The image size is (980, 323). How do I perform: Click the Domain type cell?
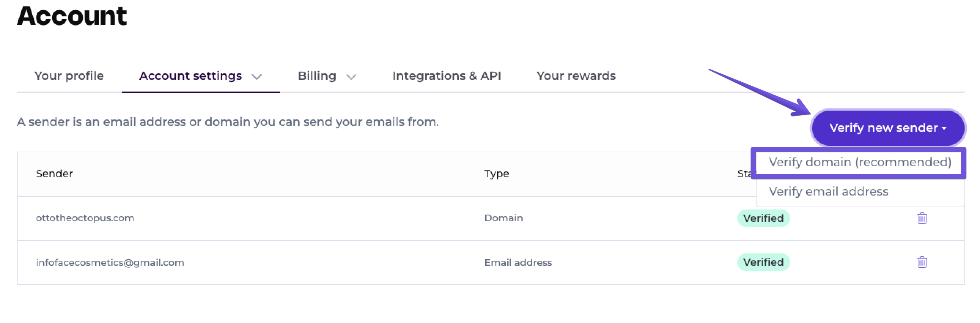[503, 218]
